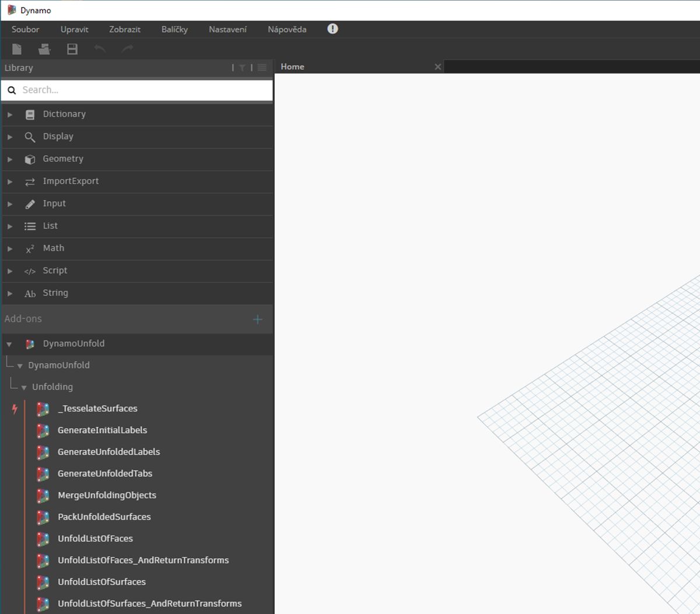Open the Balíčky menu
This screenshot has width=700, height=614.
coord(174,29)
